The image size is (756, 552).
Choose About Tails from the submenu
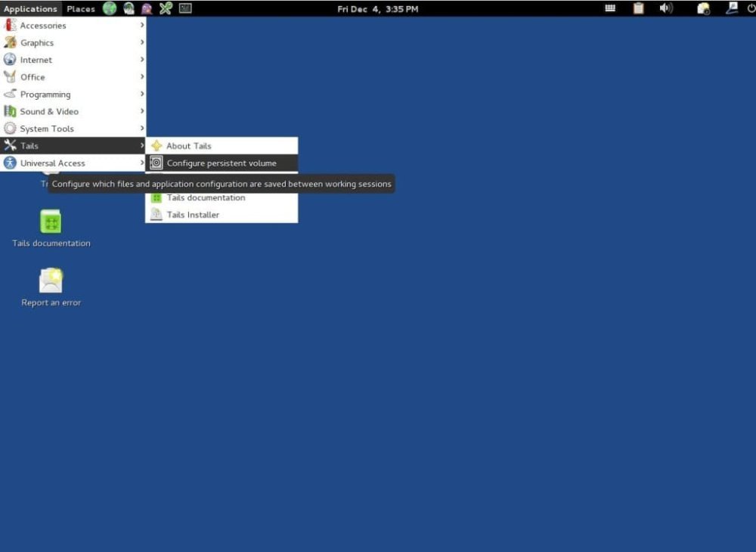click(x=222, y=146)
